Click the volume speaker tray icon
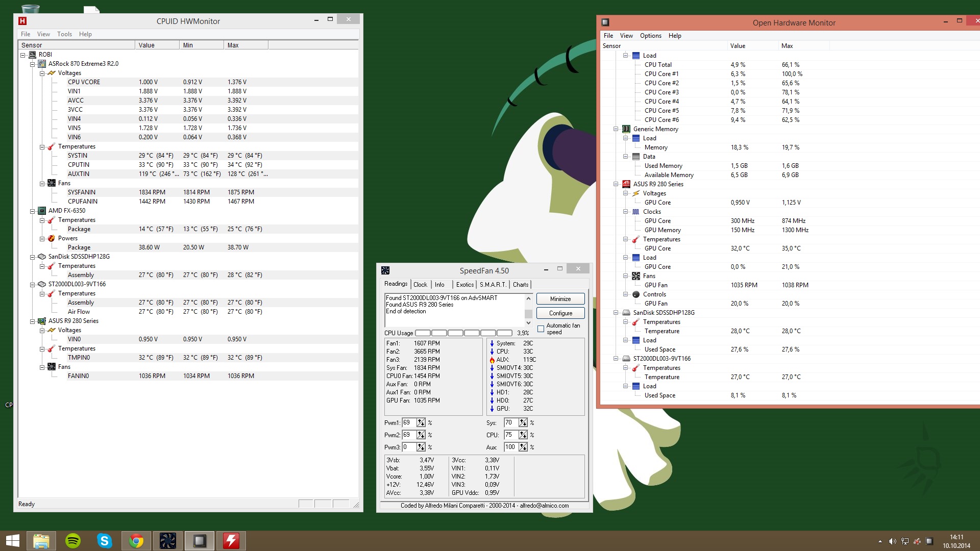980x551 pixels. click(892, 541)
